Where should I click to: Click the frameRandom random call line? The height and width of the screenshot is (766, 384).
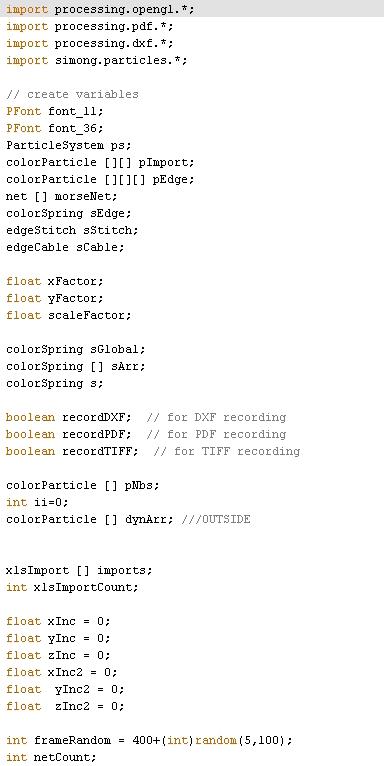[149, 741]
